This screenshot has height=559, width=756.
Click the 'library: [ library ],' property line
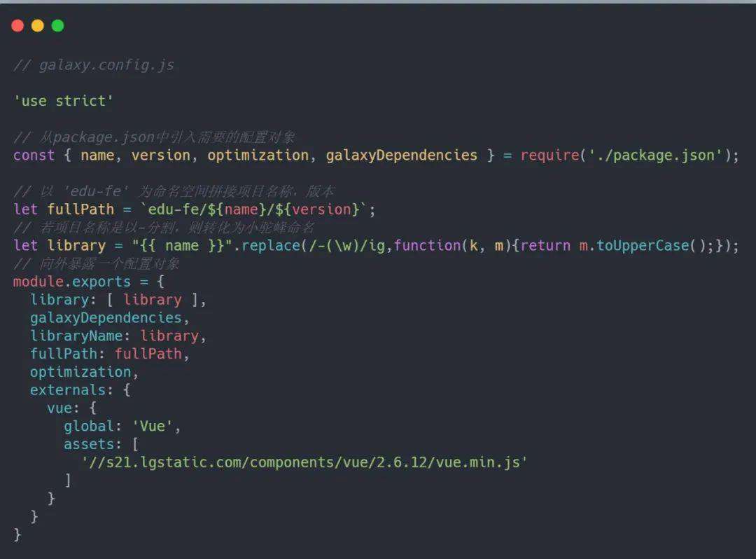tap(118, 300)
